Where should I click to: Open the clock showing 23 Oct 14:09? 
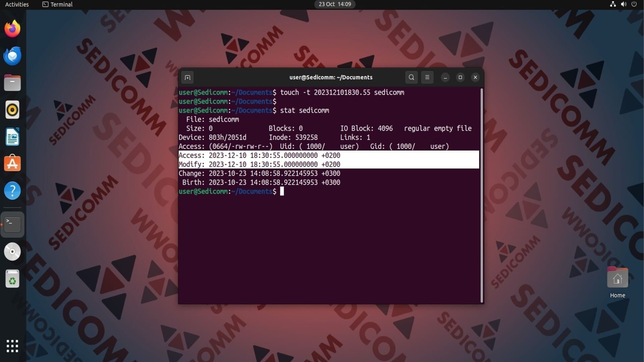(x=335, y=4)
